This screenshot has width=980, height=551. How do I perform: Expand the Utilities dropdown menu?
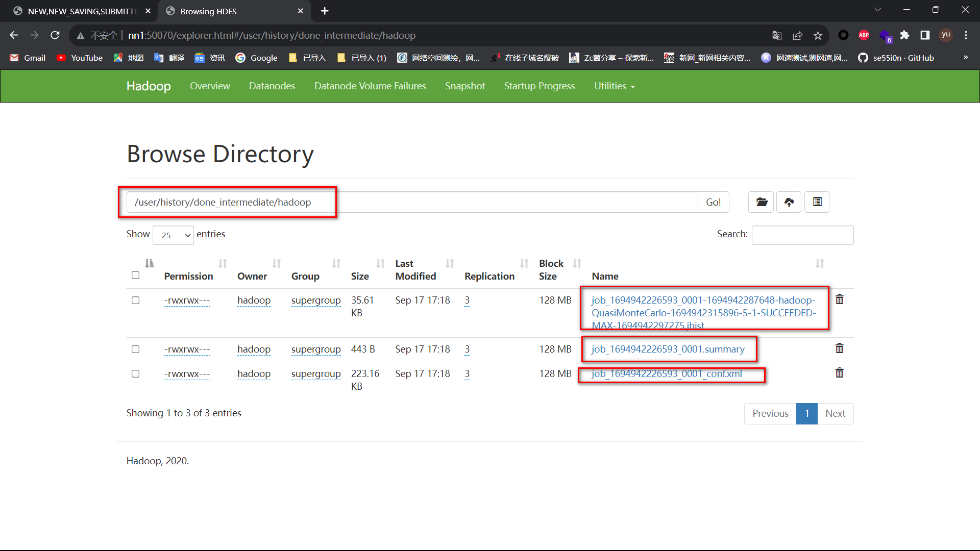615,86
